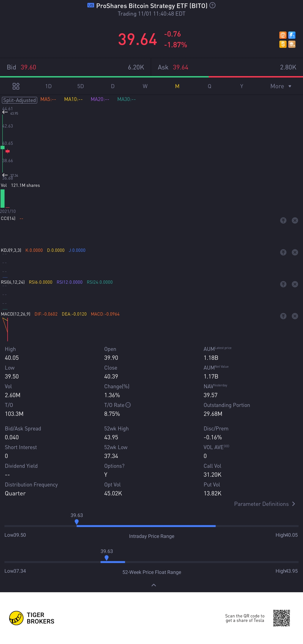Tap the tan stacked-layers A badge icon
Viewport: 303px width, 644px height.
pyautogui.click(x=292, y=44)
